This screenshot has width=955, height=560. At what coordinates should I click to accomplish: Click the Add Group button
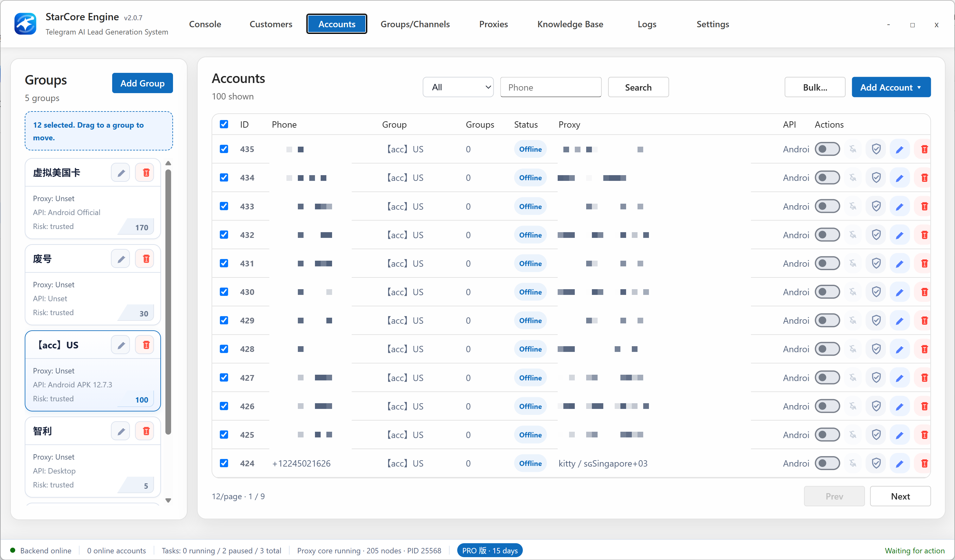pos(143,83)
